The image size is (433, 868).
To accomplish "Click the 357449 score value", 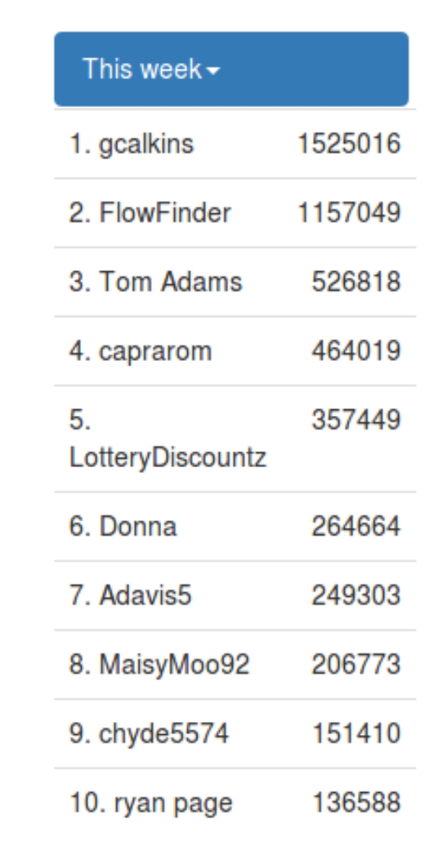I will coord(356,420).
